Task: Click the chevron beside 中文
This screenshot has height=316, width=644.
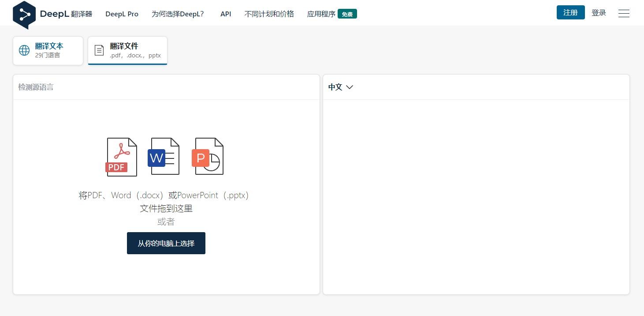Action: pyautogui.click(x=350, y=87)
